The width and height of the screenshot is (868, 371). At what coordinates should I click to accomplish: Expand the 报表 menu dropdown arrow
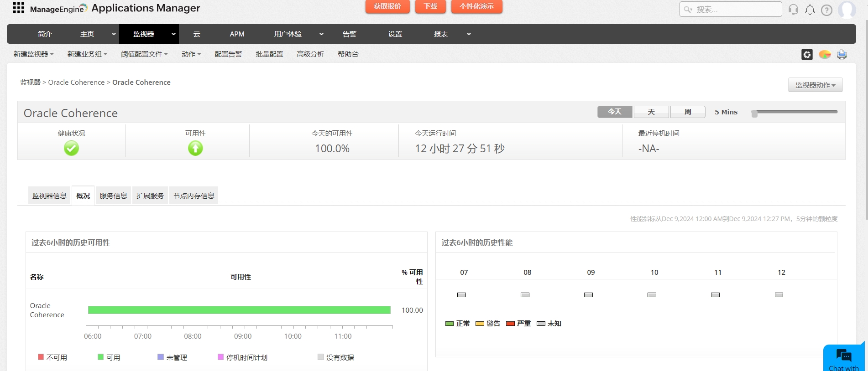coord(469,34)
